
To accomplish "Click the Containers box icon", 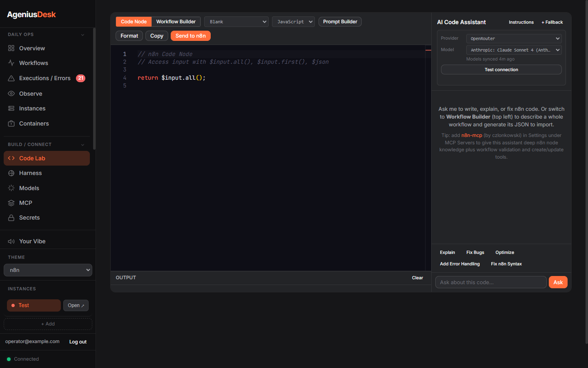I will (11, 123).
